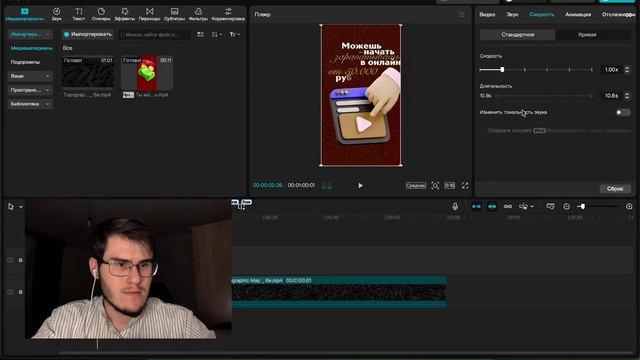Open the Фильтры filters panel

tap(198, 14)
